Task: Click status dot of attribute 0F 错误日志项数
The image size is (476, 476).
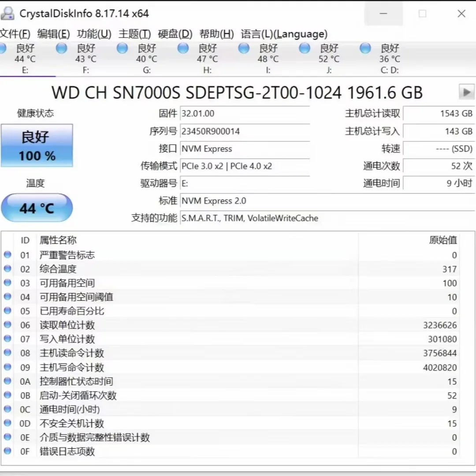Action: (x=7, y=451)
